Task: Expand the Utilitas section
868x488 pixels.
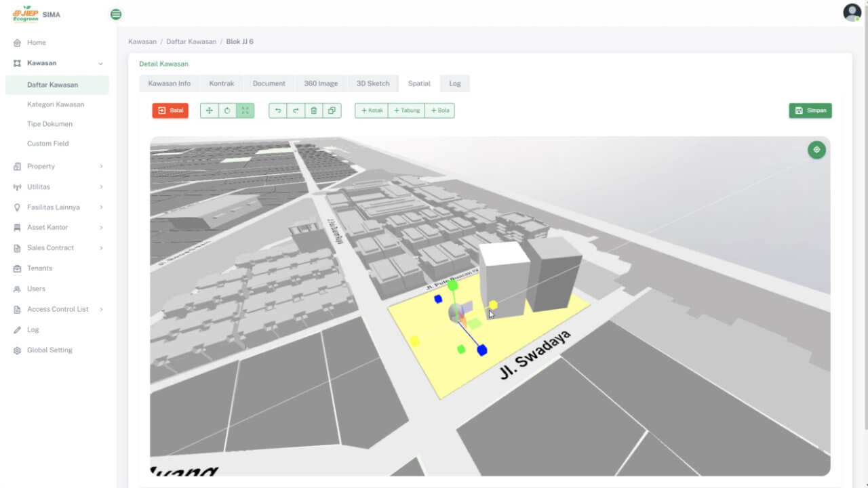Action: point(39,186)
